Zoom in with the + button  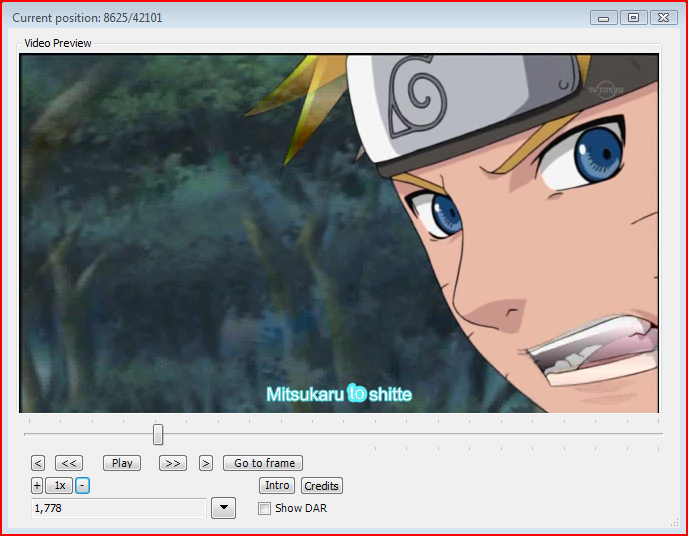tap(37, 486)
